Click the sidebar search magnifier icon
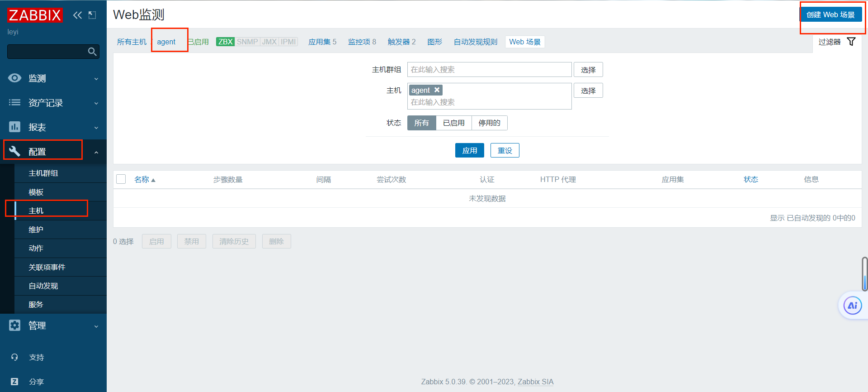Image resolution: width=868 pixels, height=392 pixels. click(x=92, y=52)
